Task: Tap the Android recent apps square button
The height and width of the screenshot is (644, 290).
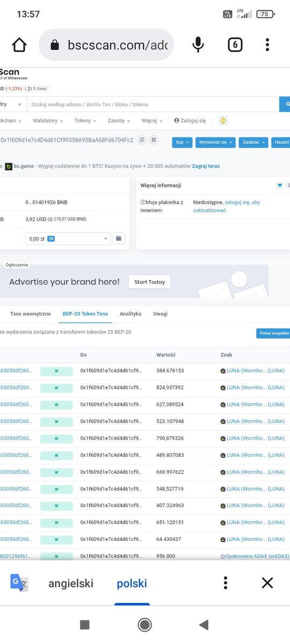Action: tap(84, 624)
